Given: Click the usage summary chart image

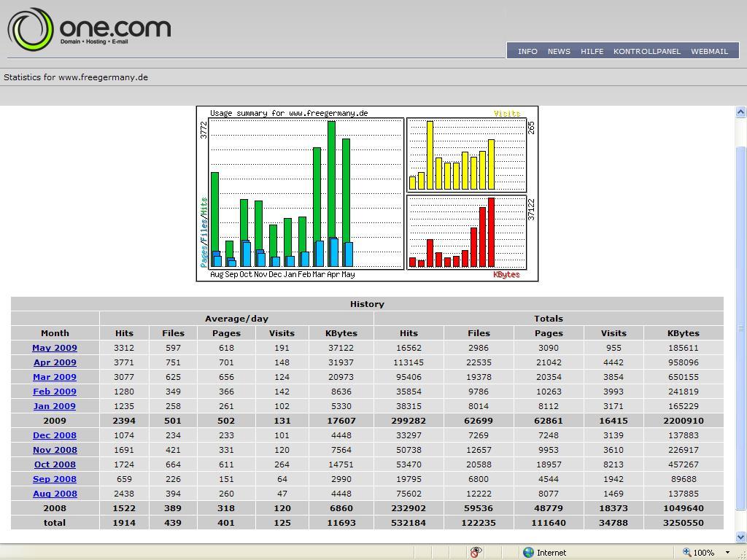Looking at the screenshot, I should click(x=368, y=194).
